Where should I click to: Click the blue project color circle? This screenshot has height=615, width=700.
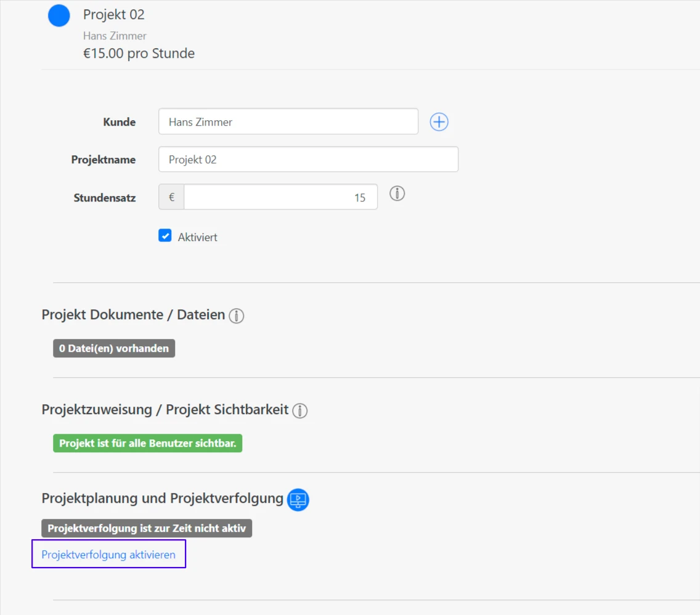[59, 16]
